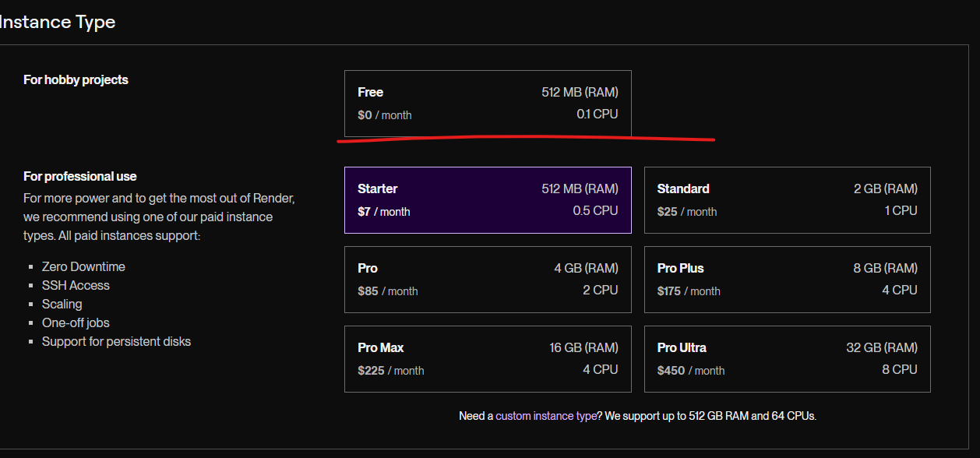Click the '$450 / month' price
Screen dimensions: 980x458
691,371
